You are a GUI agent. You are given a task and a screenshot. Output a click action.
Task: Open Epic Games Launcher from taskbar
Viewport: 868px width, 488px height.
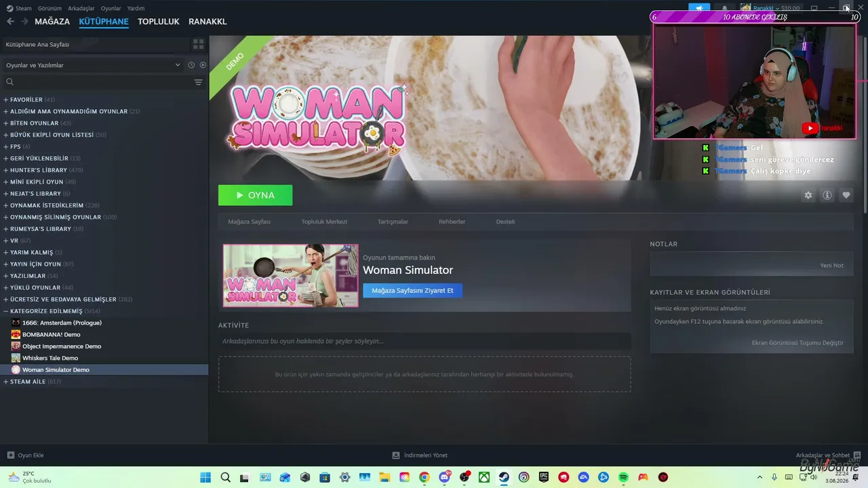[544, 477]
